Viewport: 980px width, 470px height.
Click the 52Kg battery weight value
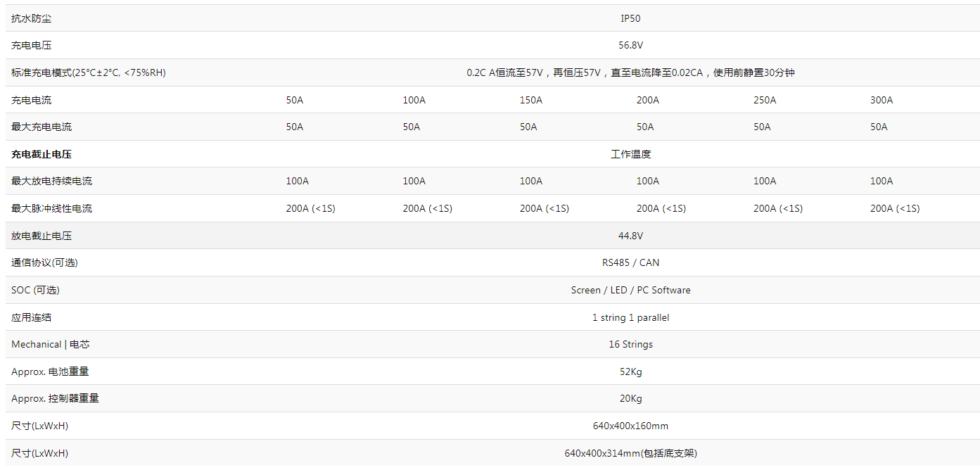tap(630, 371)
